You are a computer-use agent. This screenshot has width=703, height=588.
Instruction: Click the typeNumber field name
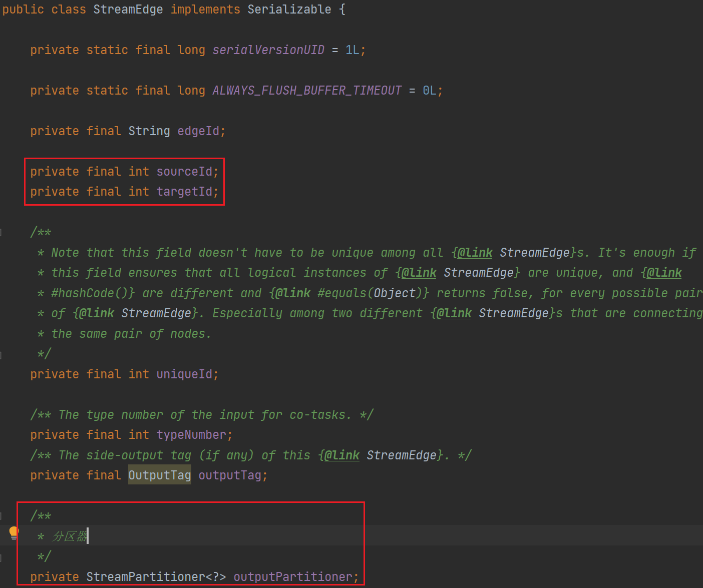(x=191, y=435)
